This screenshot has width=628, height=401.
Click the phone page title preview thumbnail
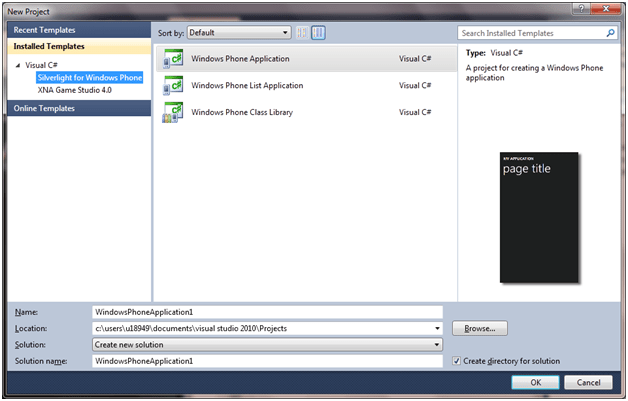540,217
